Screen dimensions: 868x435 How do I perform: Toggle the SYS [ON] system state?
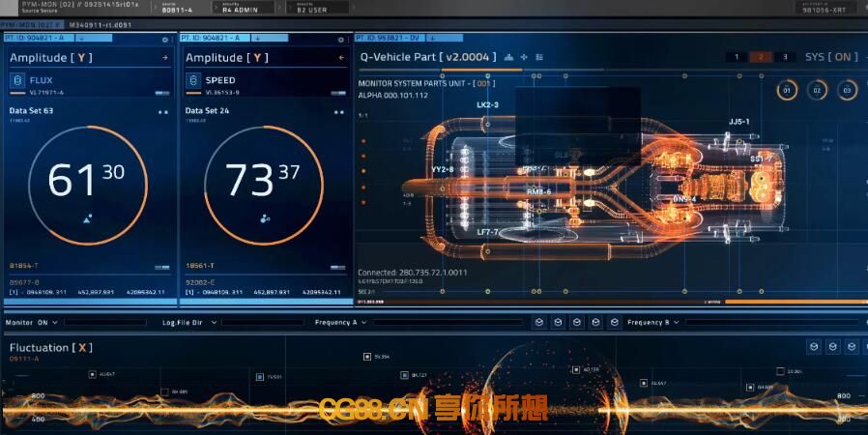831,57
